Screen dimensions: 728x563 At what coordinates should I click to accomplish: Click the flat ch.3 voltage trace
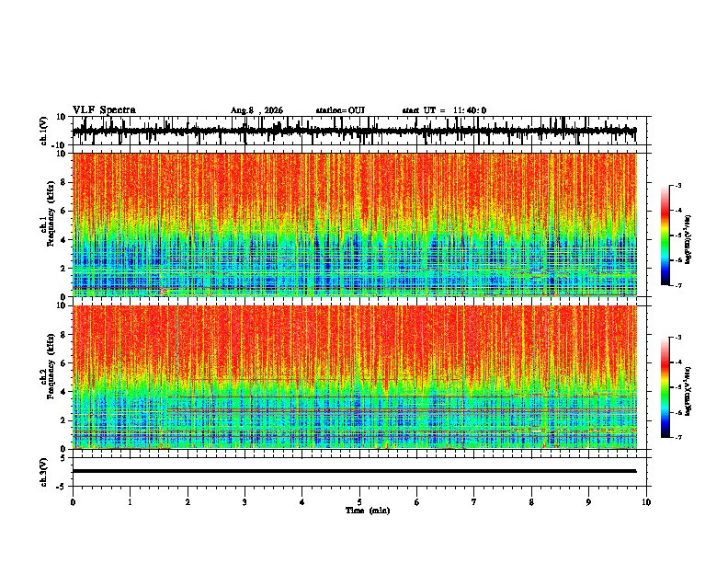tap(354, 471)
